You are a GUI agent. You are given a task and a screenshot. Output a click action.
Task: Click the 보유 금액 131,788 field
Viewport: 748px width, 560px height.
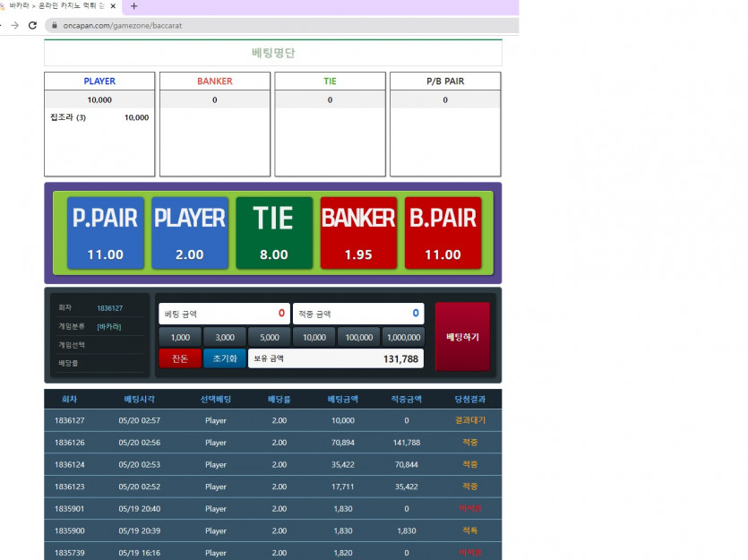click(336, 358)
